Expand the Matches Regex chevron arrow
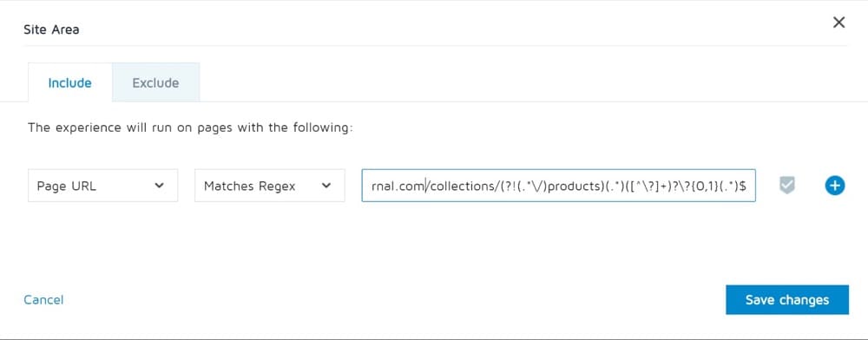Screen dimensions: 868x340 (326, 186)
